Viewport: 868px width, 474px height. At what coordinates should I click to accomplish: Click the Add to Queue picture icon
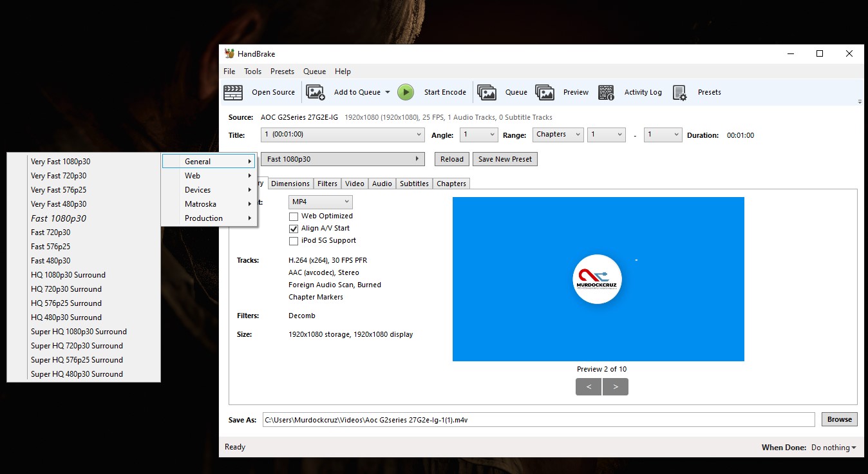[x=315, y=93]
